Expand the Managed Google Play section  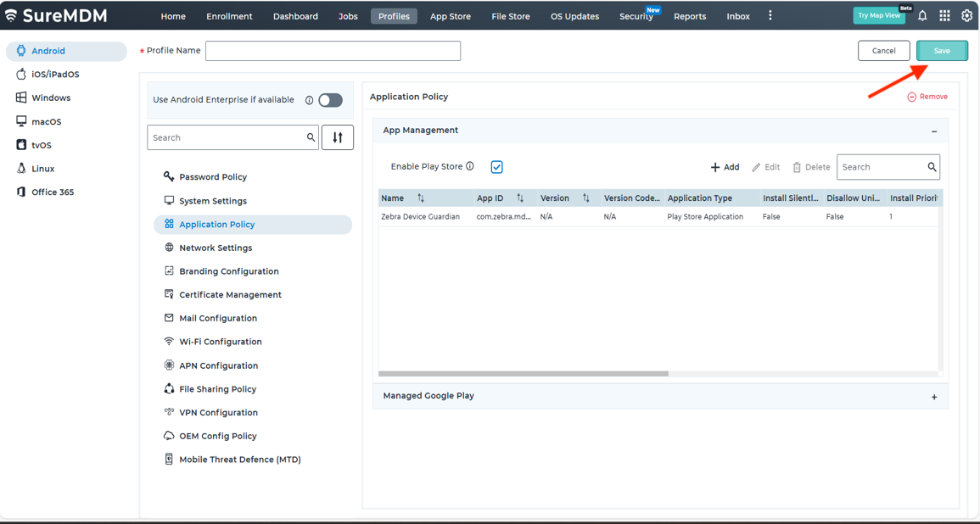click(x=934, y=397)
